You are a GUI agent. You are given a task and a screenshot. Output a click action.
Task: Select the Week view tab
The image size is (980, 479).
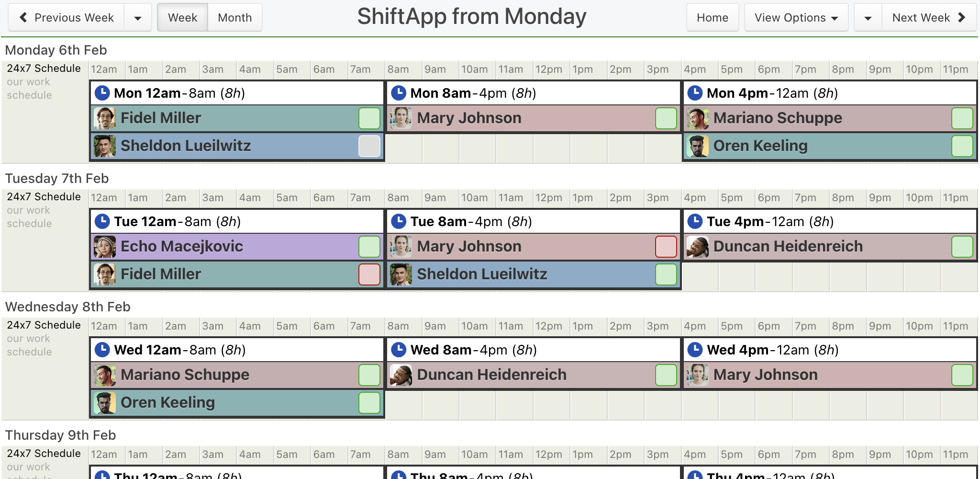pos(183,18)
